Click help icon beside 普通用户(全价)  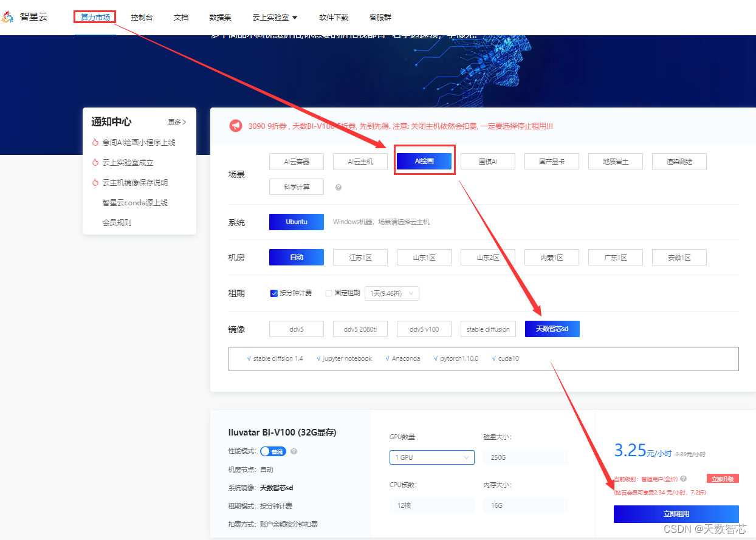tap(684, 479)
